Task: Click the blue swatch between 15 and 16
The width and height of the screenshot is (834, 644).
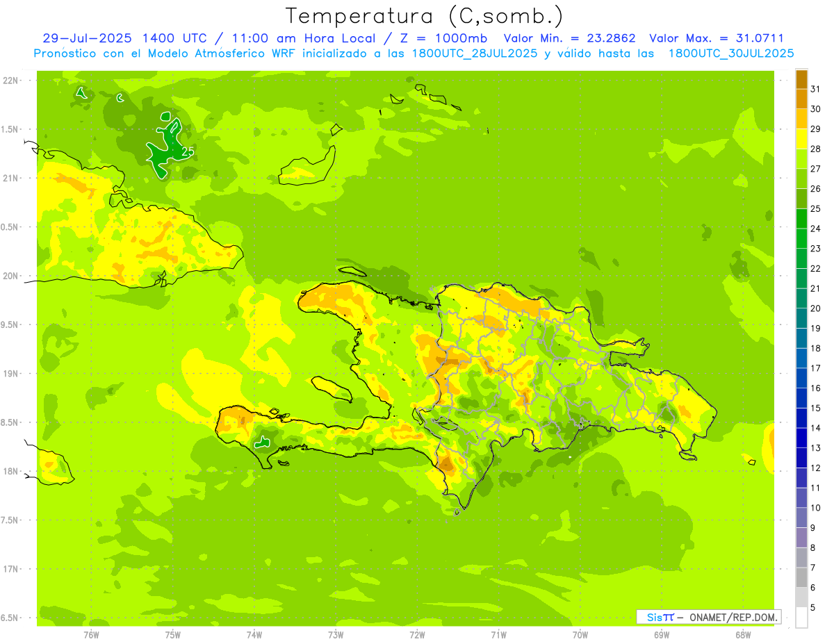Action: [x=801, y=398]
